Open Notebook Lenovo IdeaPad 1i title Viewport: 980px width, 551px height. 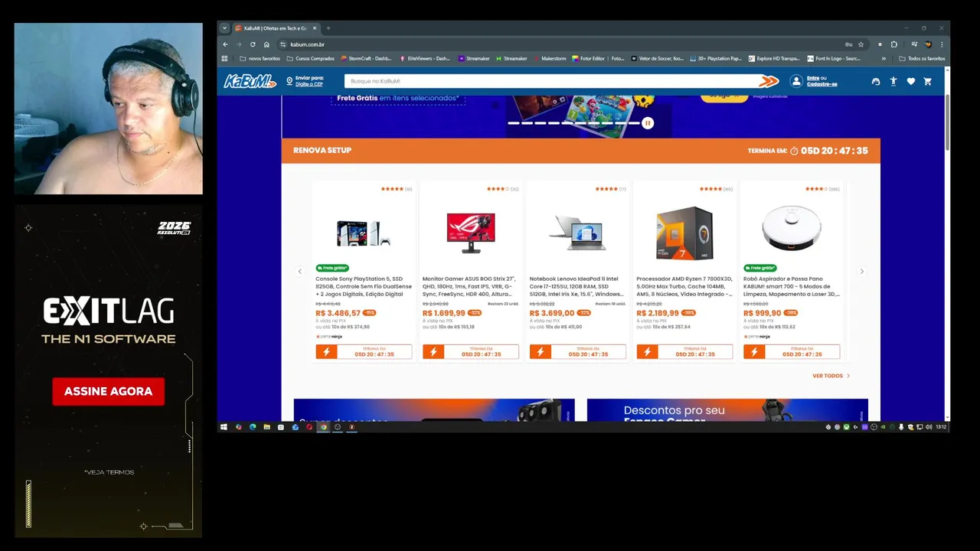click(x=577, y=286)
